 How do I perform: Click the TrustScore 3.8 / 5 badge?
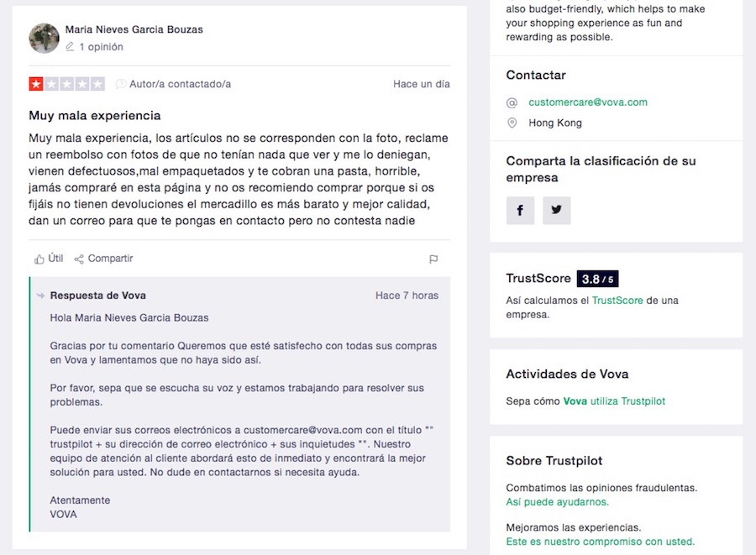pos(597,279)
